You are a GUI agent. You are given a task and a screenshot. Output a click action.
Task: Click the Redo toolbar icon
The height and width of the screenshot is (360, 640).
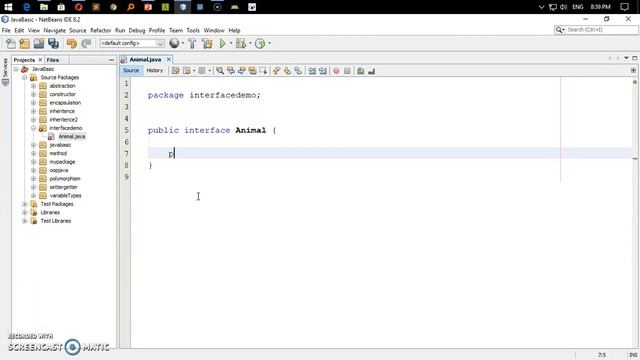pos(86,43)
